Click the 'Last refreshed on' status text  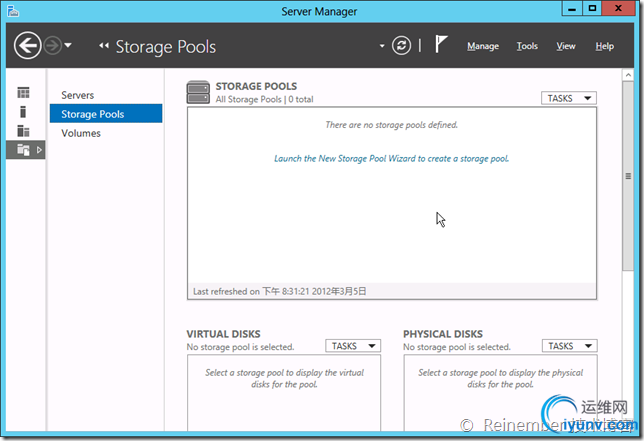[280, 292]
